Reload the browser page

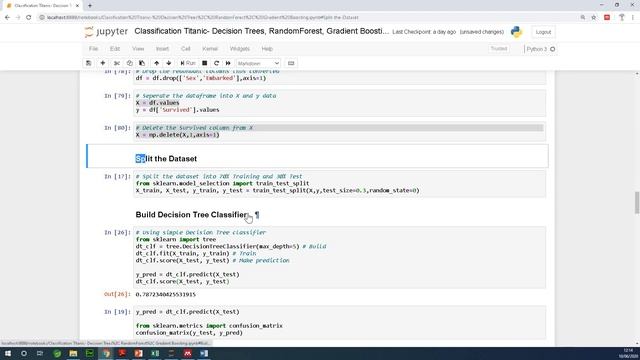tap(29, 18)
